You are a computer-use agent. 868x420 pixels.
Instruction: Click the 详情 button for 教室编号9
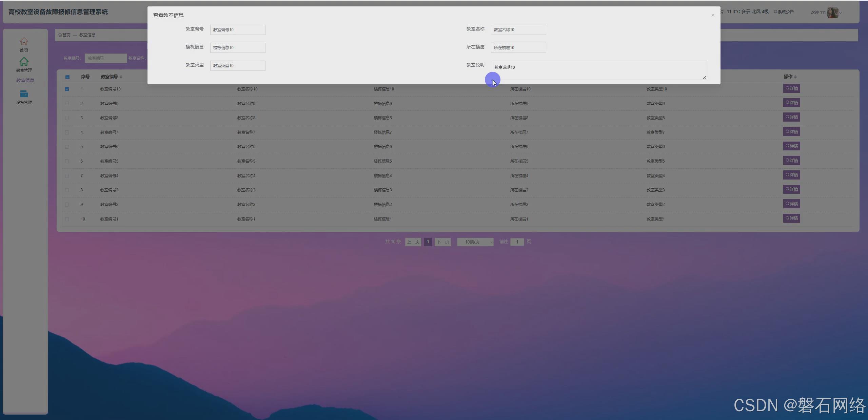791,103
